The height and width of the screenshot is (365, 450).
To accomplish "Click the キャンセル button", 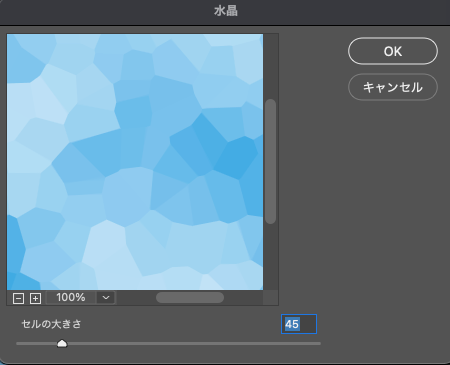I will (x=393, y=87).
